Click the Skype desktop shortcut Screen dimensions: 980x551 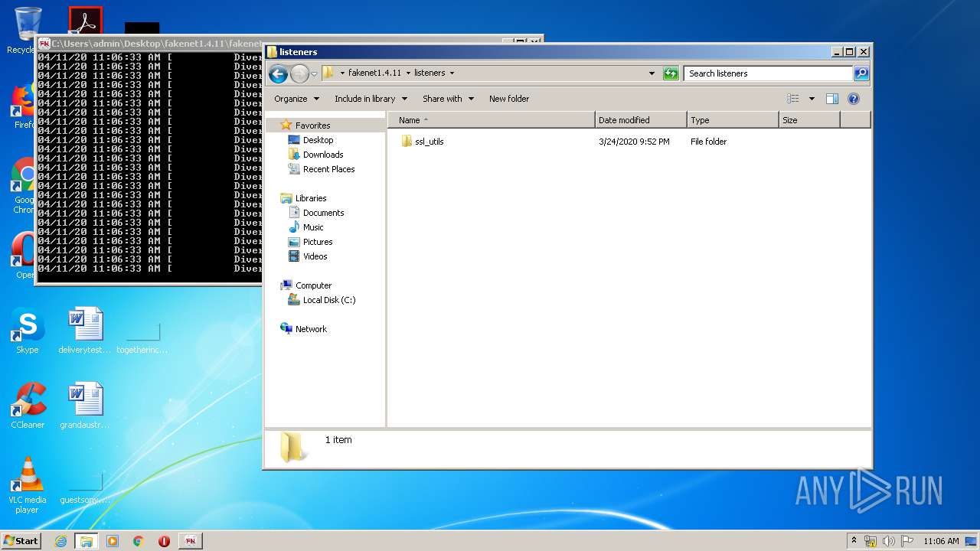pos(28,331)
